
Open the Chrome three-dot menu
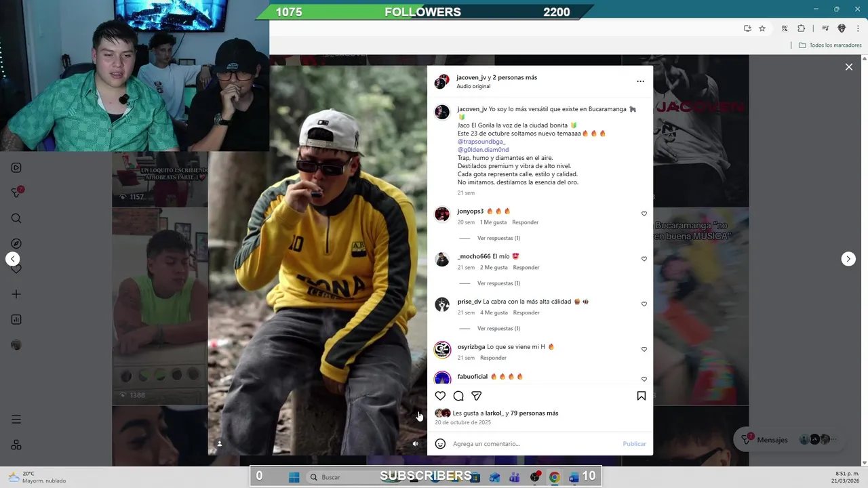click(x=856, y=28)
